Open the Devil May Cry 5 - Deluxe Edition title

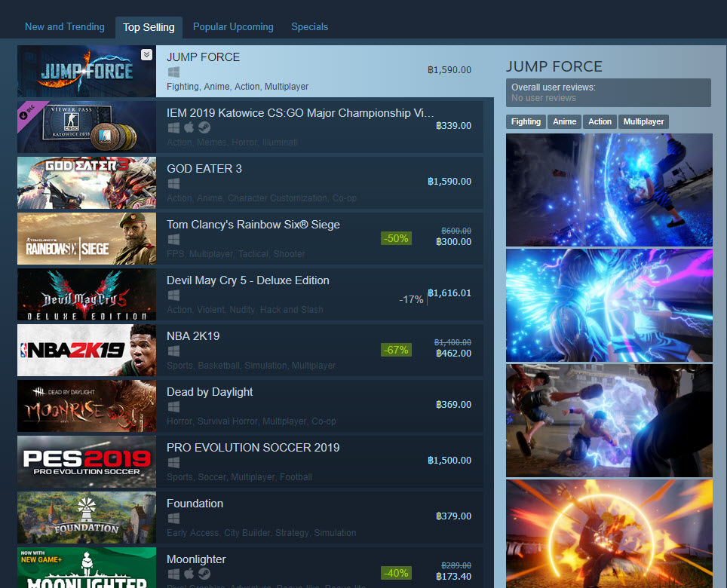(248, 280)
